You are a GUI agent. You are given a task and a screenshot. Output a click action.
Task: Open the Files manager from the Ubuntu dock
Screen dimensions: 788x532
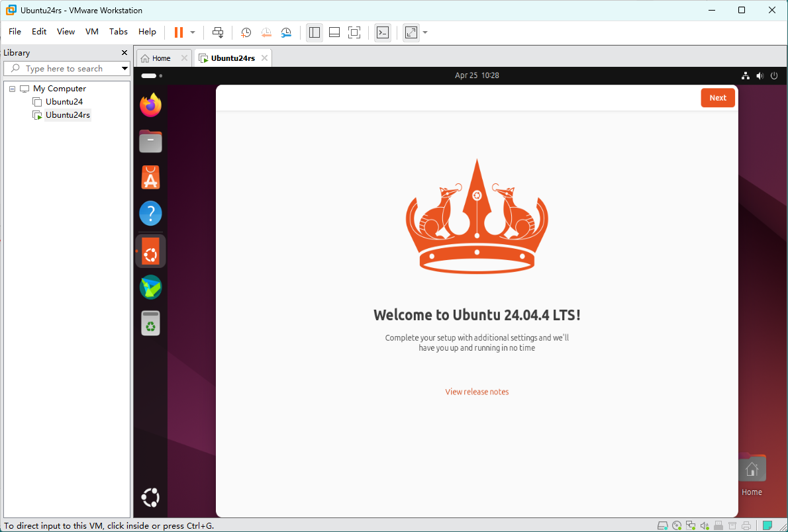click(x=150, y=142)
